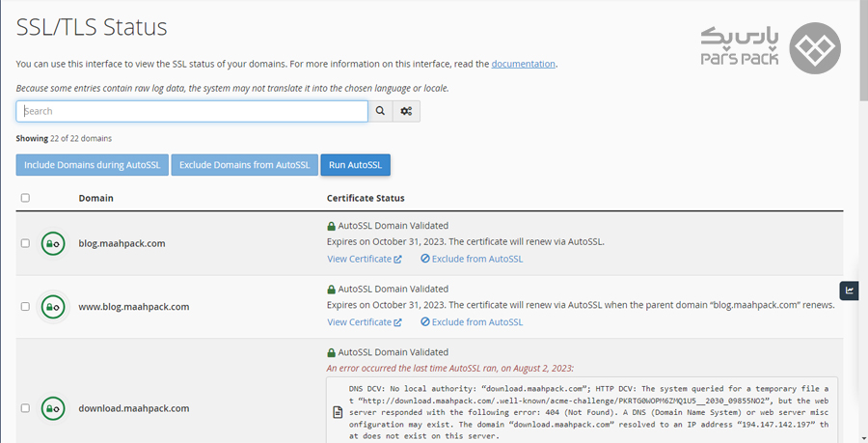
Task: Select the blog.maahpack.com domain name
Action: click(122, 243)
